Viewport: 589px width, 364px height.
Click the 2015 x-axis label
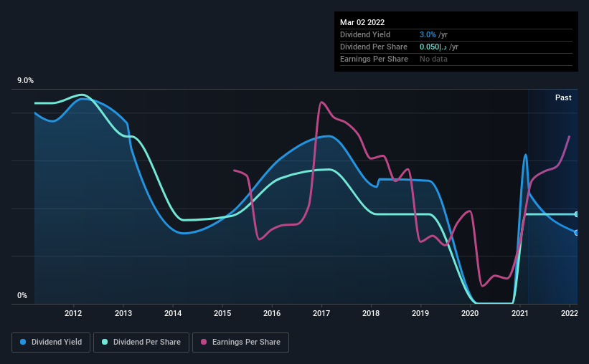(x=222, y=313)
